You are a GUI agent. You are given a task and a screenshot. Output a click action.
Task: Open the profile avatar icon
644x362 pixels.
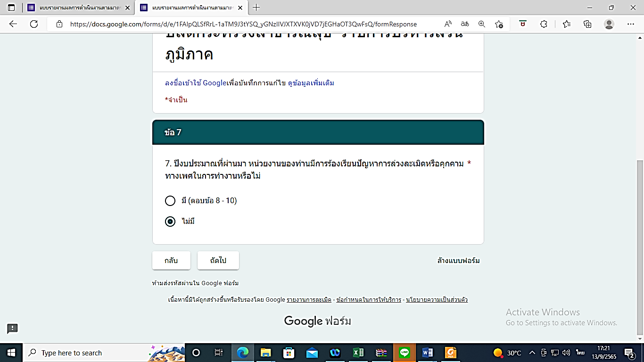pos(609,24)
